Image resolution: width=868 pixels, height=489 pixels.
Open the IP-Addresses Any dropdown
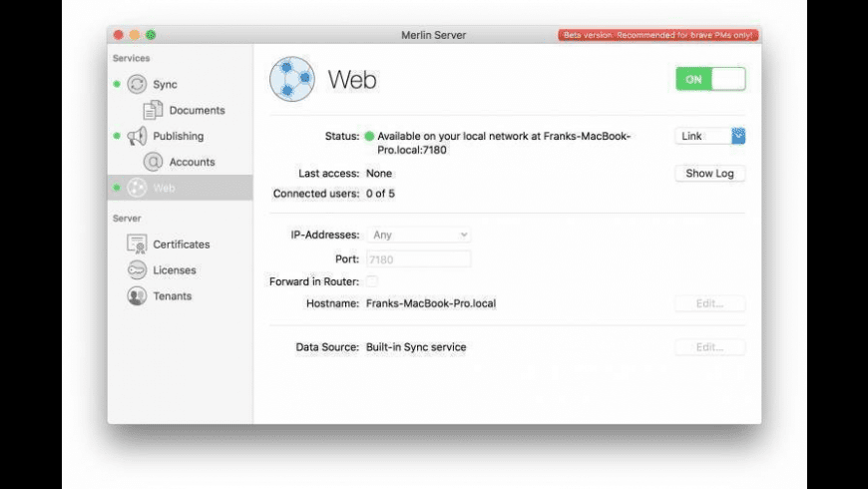pos(418,235)
